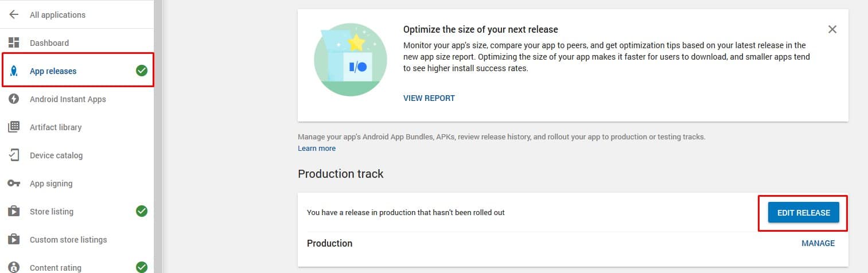868x273 pixels.
Task: Open Android Instant Apps menu item
Action: click(68, 99)
